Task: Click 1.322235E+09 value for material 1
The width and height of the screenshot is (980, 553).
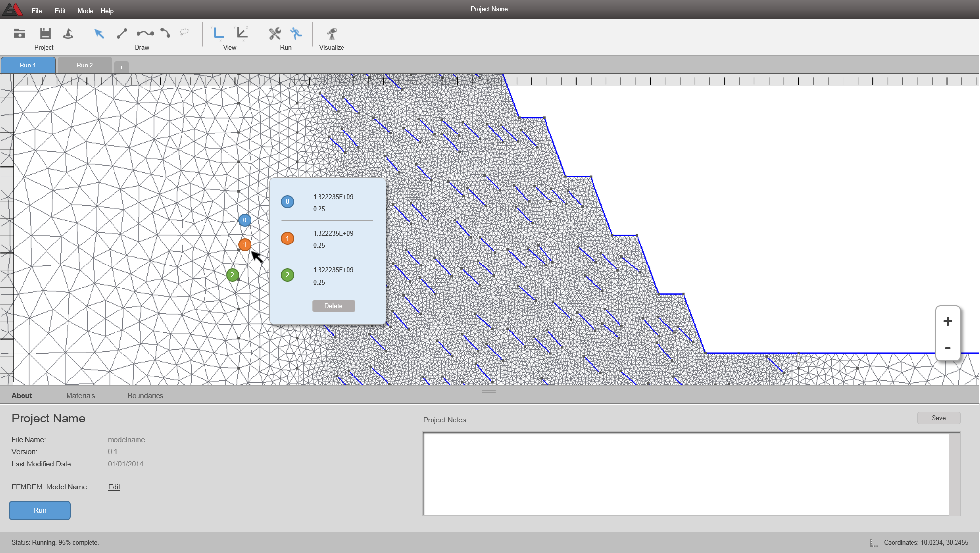Action: [x=333, y=233]
